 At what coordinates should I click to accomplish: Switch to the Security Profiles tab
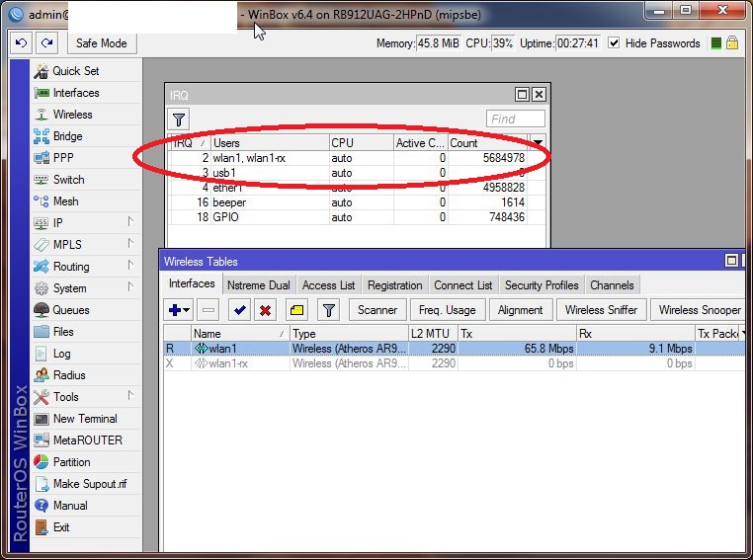pos(542,285)
